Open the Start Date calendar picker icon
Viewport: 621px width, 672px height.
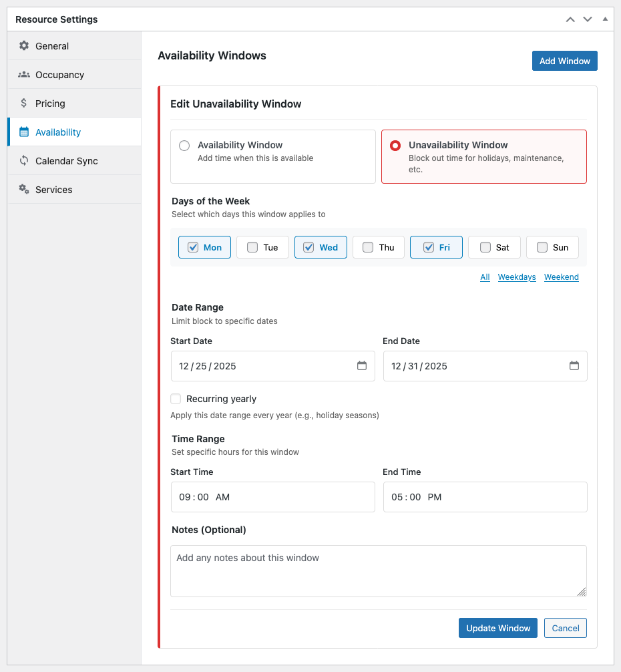tap(362, 366)
